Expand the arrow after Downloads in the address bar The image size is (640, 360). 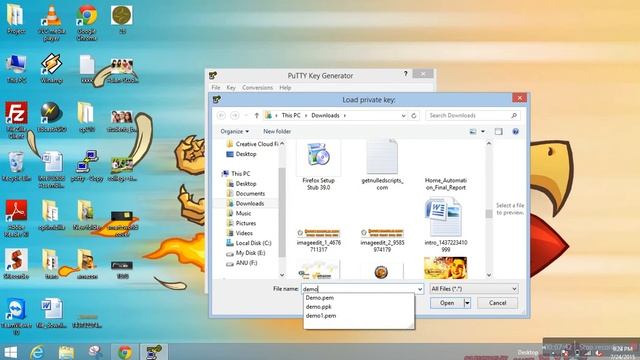coord(344,116)
